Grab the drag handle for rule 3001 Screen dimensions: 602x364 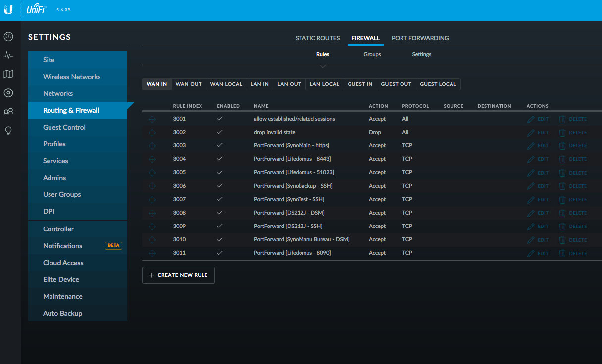pyautogui.click(x=152, y=119)
